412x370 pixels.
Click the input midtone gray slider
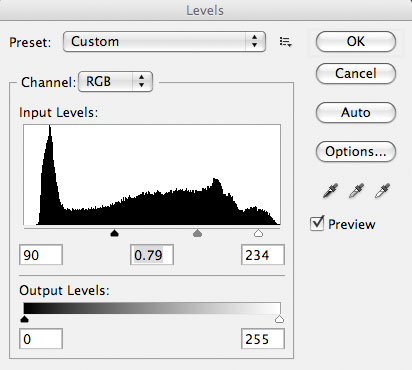coord(198,233)
